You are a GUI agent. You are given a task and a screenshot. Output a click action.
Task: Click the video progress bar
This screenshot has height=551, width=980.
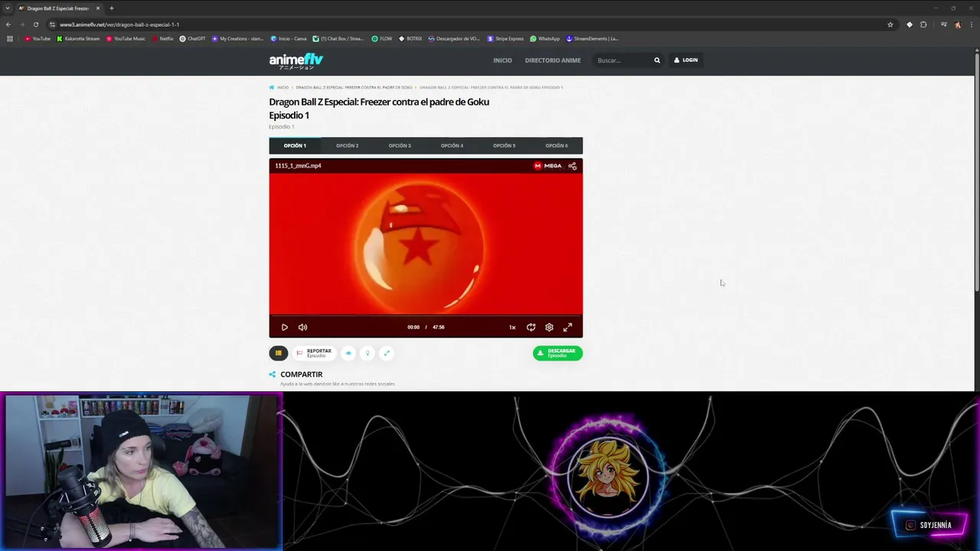pos(426,315)
